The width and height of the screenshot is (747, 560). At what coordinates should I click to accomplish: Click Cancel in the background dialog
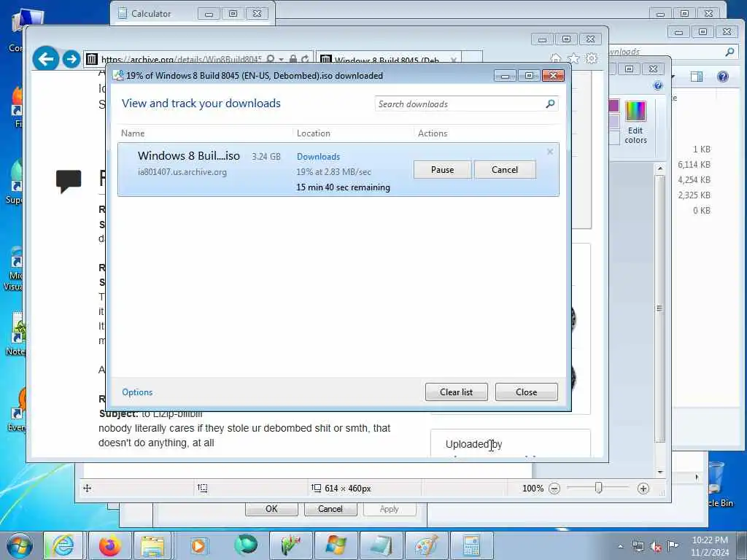click(x=330, y=508)
